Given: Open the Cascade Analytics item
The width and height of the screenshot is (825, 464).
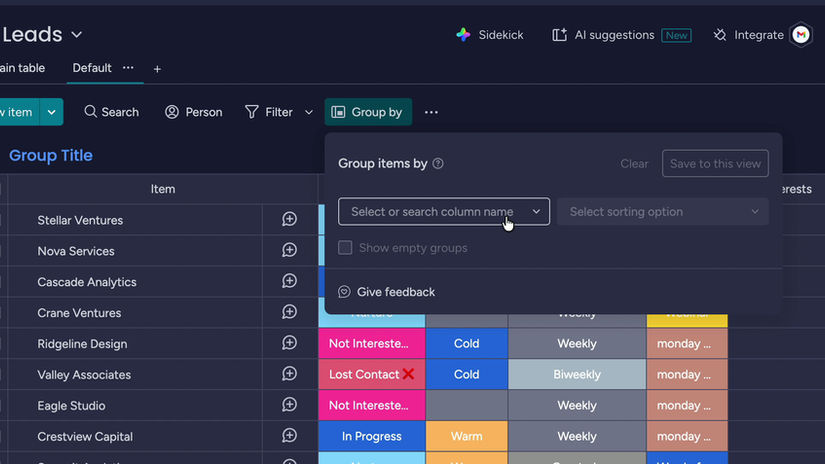Looking at the screenshot, I should tap(87, 282).
